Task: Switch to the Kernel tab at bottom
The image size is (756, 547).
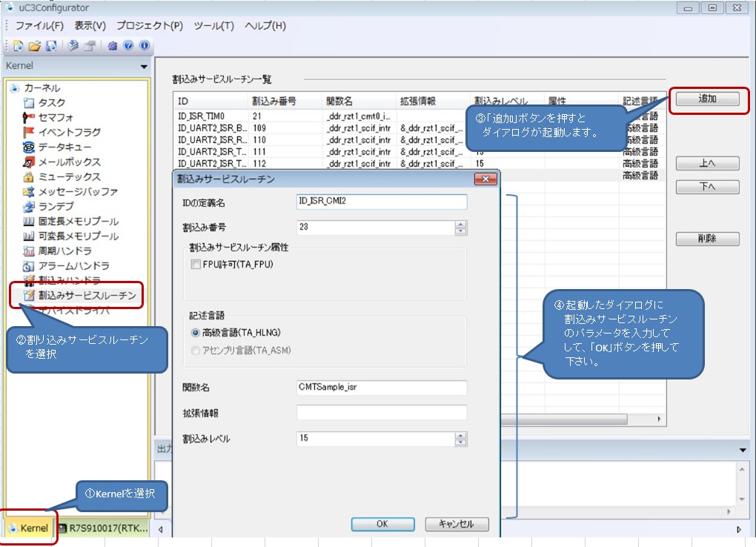Action: pos(29,528)
